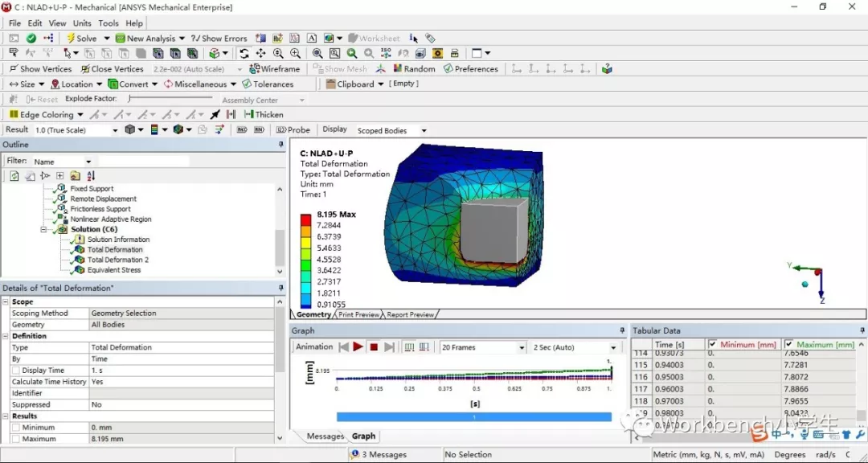868x463 pixels.
Task: Select the Rotate view tool
Action: point(244,53)
